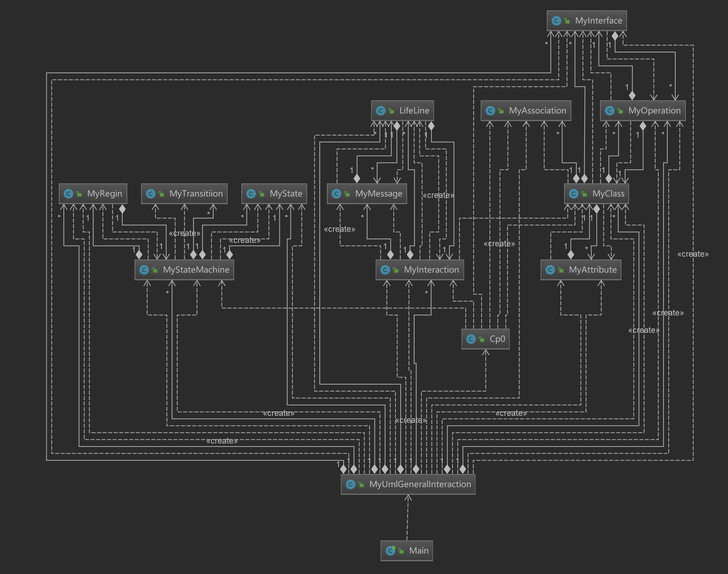The image size is (728, 574).
Task: Select the MyMessage class node
Action: (x=378, y=194)
